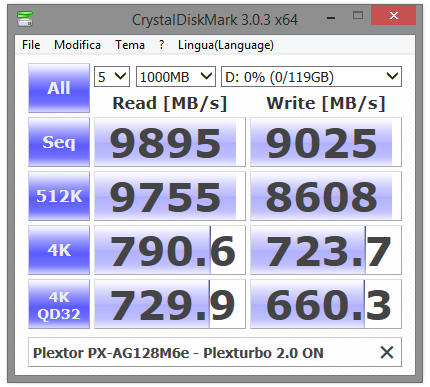Clear the Plextor comment using the X icon
This screenshot has width=430, height=387.
pyautogui.click(x=387, y=352)
